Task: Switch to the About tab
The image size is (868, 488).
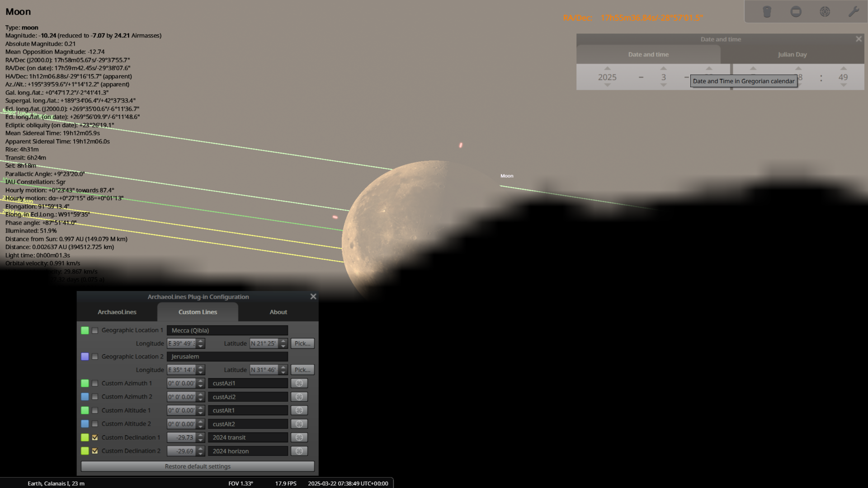Action: (278, 312)
